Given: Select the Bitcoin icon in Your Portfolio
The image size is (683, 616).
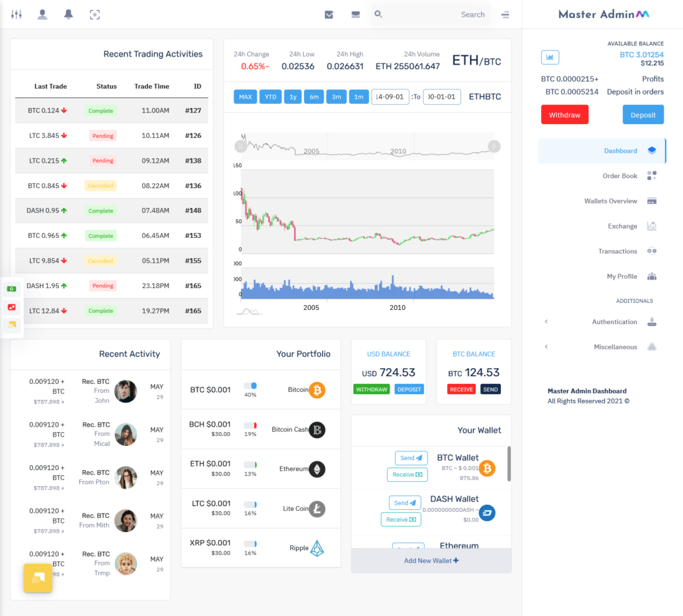Looking at the screenshot, I should tap(317, 390).
